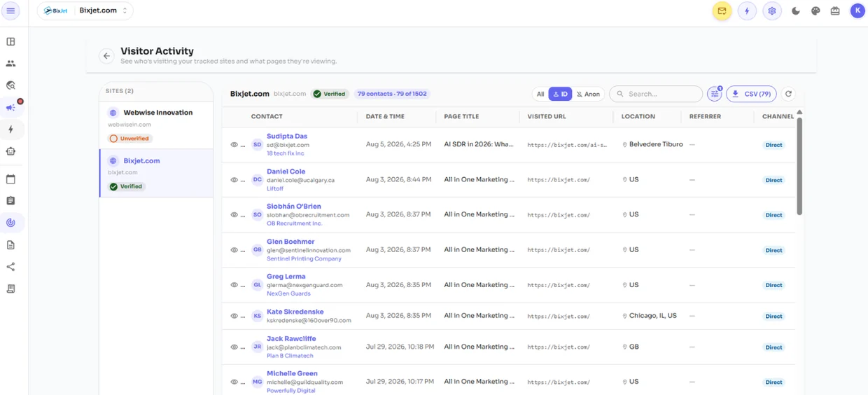The image size is (868, 395).
Task: Click the table vertical scrollbar
Action: [799, 167]
